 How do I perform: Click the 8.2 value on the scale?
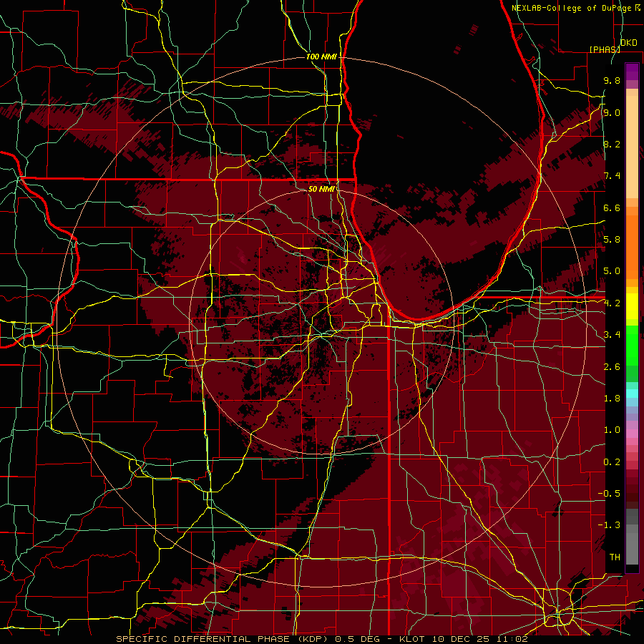pos(612,144)
